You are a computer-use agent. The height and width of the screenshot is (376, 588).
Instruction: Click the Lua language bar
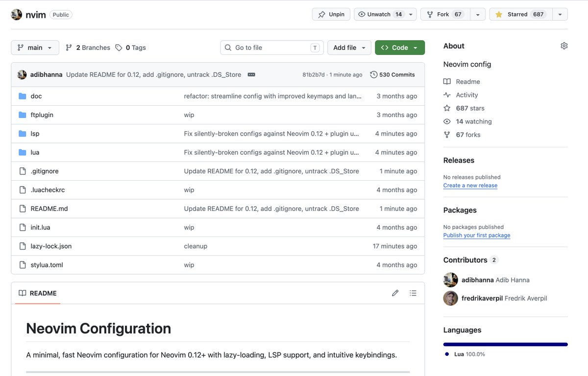click(x=506, y=344)
